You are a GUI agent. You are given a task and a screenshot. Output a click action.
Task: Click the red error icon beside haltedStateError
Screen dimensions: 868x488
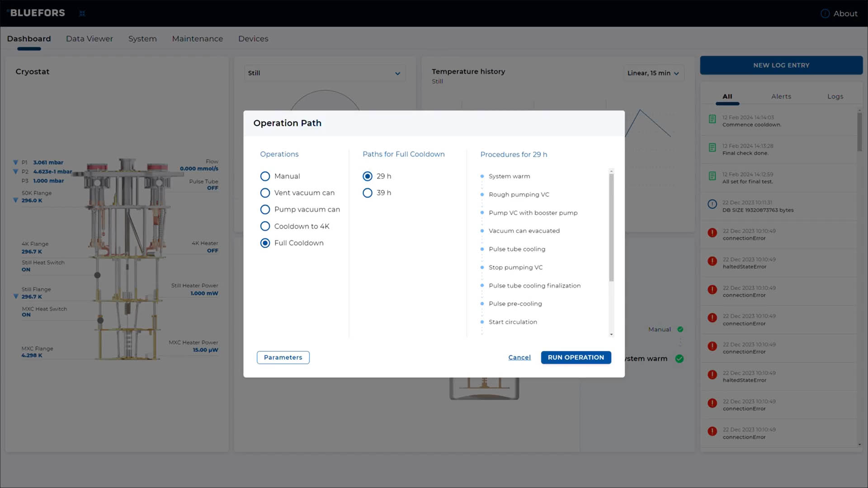tap(712, 261)
